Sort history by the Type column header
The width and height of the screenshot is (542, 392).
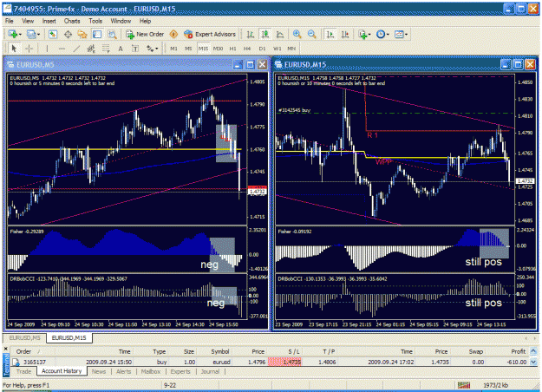coord(151,351)
